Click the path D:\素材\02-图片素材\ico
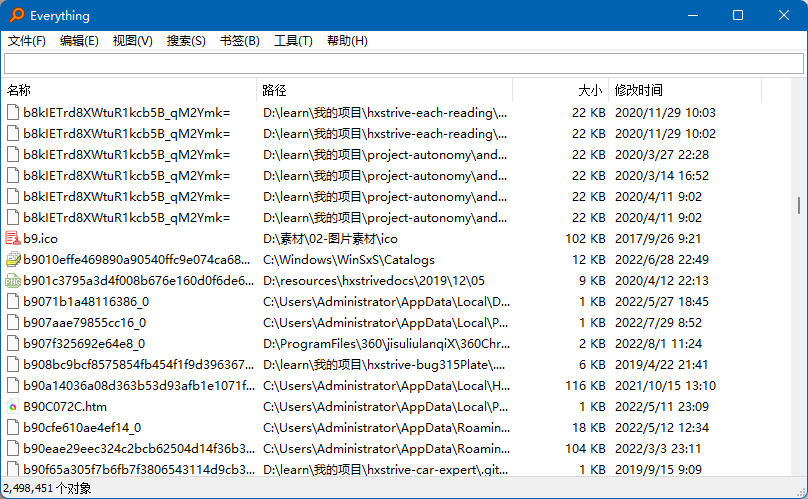 (330, 239)
